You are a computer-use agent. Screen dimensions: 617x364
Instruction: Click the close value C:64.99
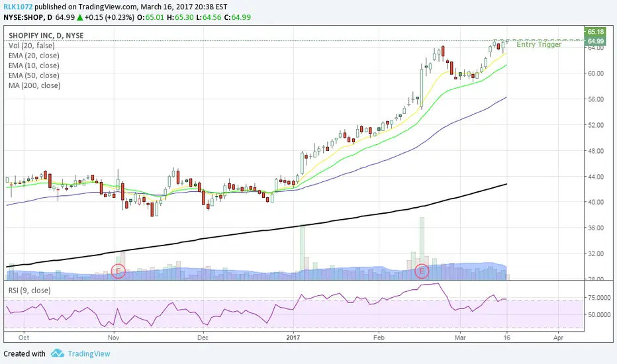(x=238, y=17)
